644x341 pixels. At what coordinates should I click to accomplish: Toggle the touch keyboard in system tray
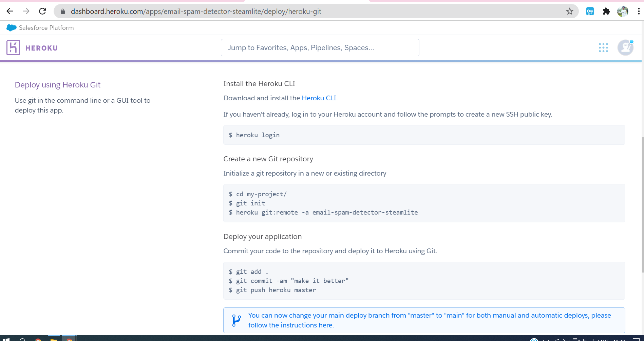(x=589, y=339)
